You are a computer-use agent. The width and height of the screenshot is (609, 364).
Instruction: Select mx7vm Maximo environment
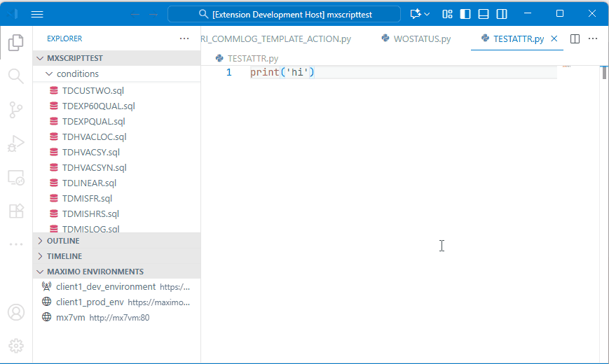pyautogui.click(x=116, y=317)
